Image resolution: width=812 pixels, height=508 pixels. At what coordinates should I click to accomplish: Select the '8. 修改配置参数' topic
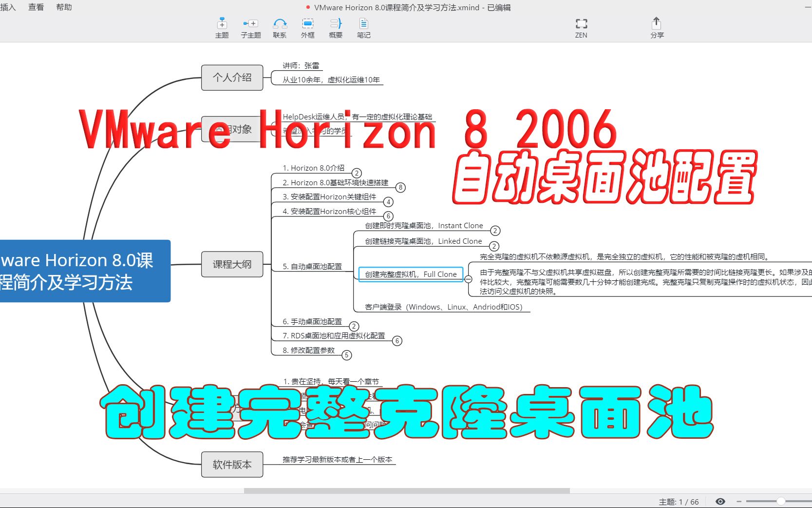click(309, 351)
